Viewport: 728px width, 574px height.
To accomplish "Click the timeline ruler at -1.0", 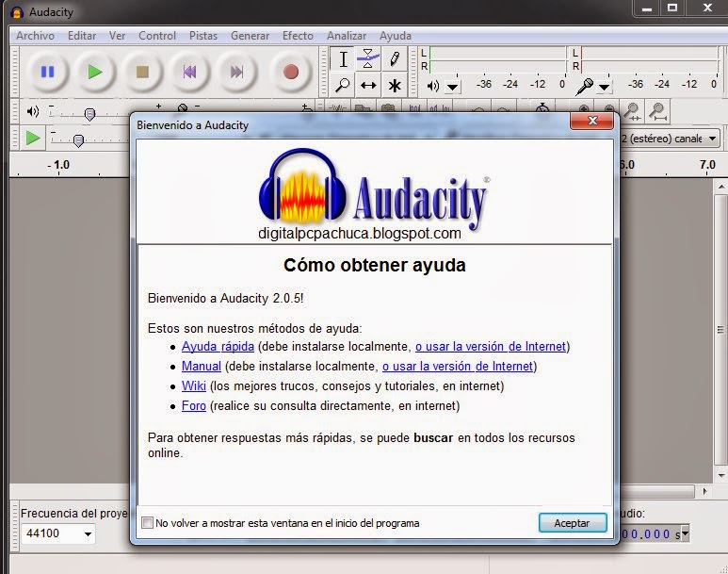I will point(58,166).
